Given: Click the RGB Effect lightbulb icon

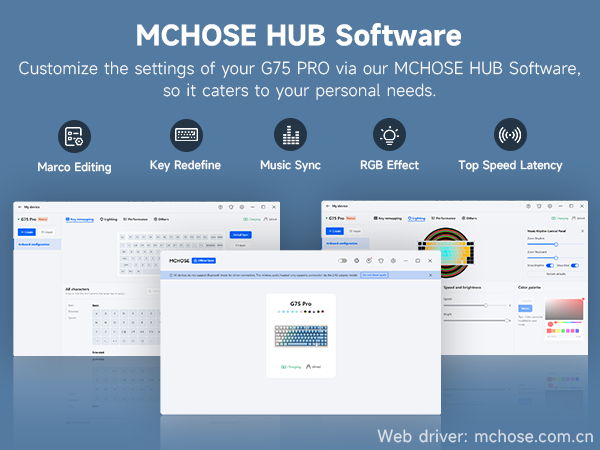Looking at the screenshot, I should point(389,135).
